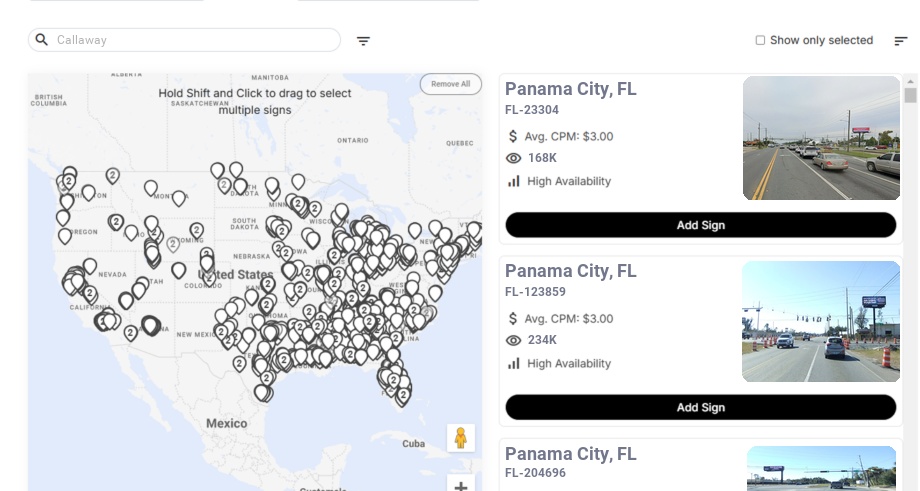Click the listings panel scrollbar thumb
Viewport: 920px width, 491px height.
pos(910,95)
